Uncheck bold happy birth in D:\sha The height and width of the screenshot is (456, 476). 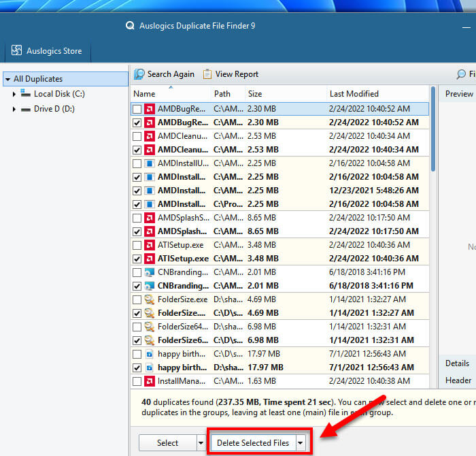coord(137,368)
